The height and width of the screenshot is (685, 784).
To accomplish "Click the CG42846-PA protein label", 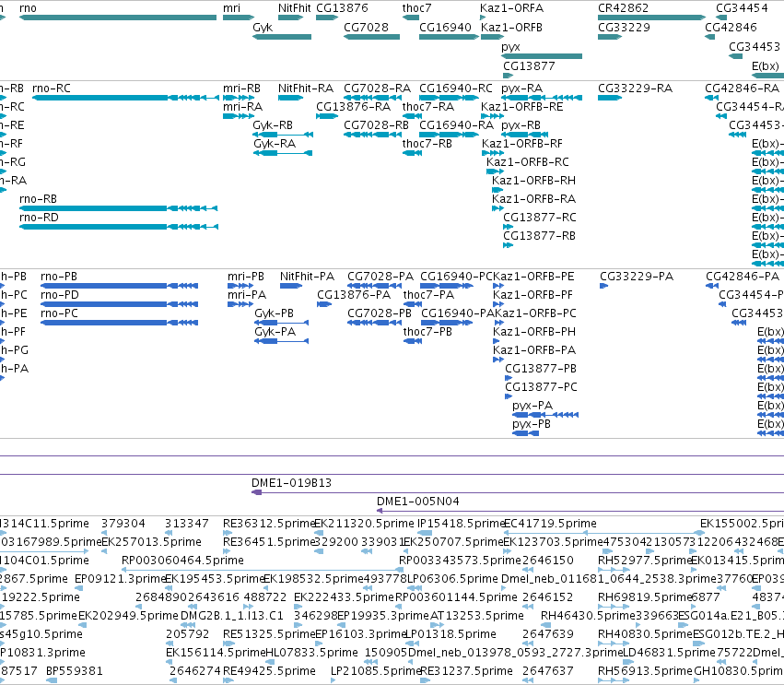I will pos(743,277).
